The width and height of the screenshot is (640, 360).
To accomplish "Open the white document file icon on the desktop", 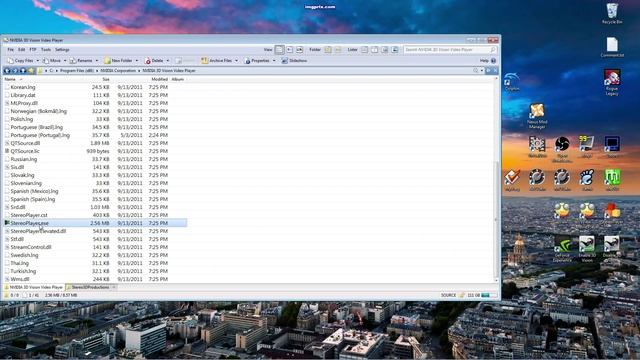I will 612,47.
